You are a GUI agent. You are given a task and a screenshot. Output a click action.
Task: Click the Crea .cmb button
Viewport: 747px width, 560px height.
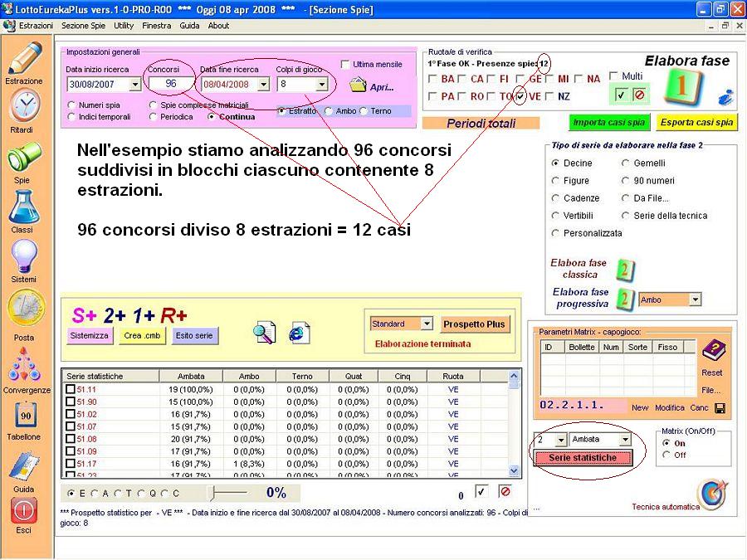(142, 335)
